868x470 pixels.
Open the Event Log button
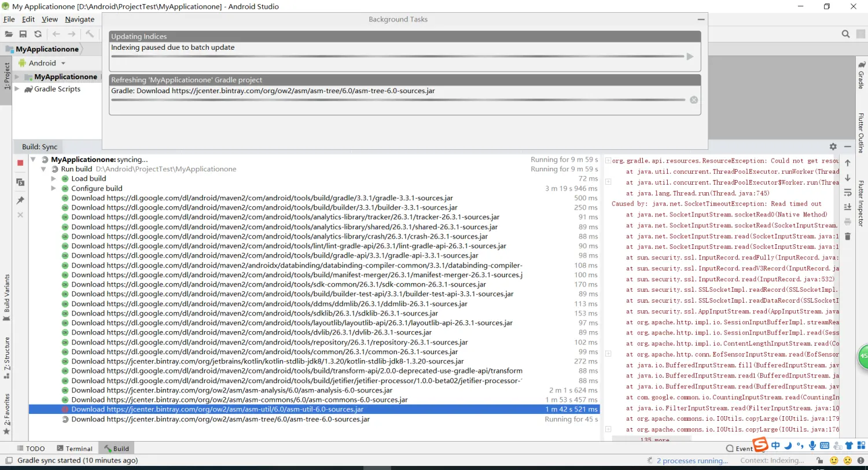pos(739,449)
